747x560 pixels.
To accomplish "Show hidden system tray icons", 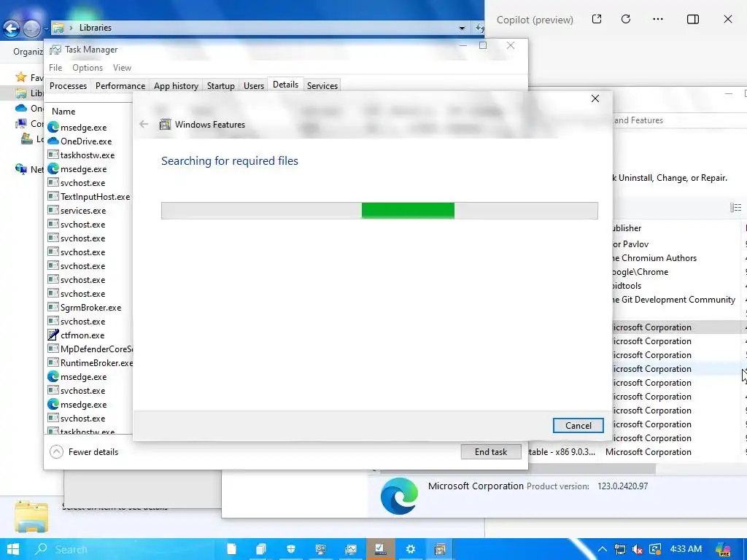I will point(602,549).
